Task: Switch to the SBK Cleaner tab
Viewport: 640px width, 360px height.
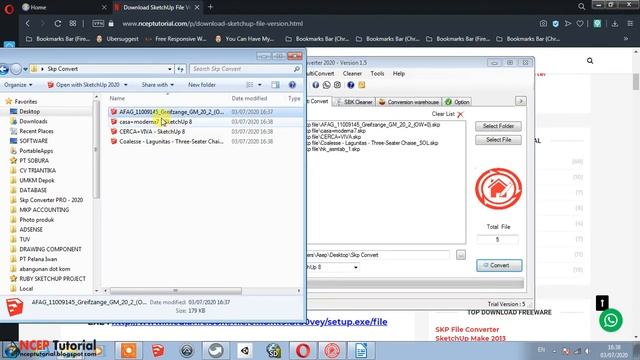Action: coord(354,102)
